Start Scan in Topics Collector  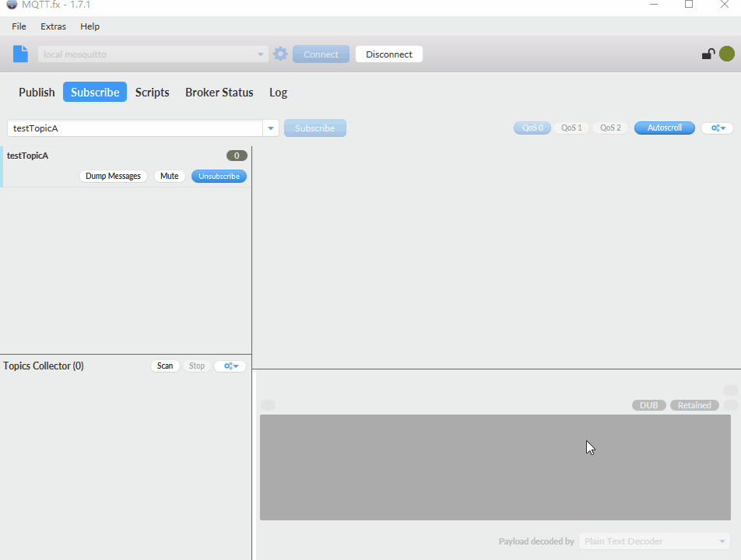pos(165,366)
